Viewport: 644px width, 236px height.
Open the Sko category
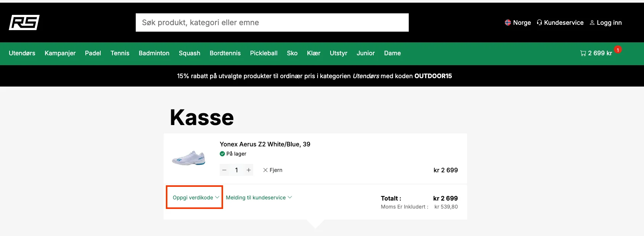click(292, 53)
